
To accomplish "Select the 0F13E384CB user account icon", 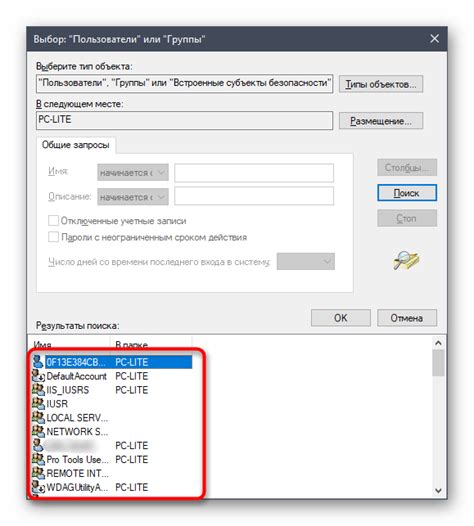I will pyautogui.click(x=38, y=362).
